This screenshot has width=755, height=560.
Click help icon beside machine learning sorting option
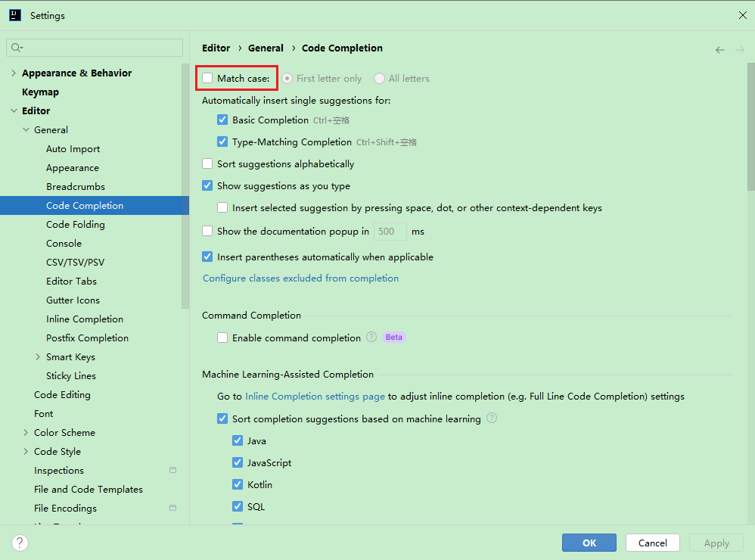point(492,418)
